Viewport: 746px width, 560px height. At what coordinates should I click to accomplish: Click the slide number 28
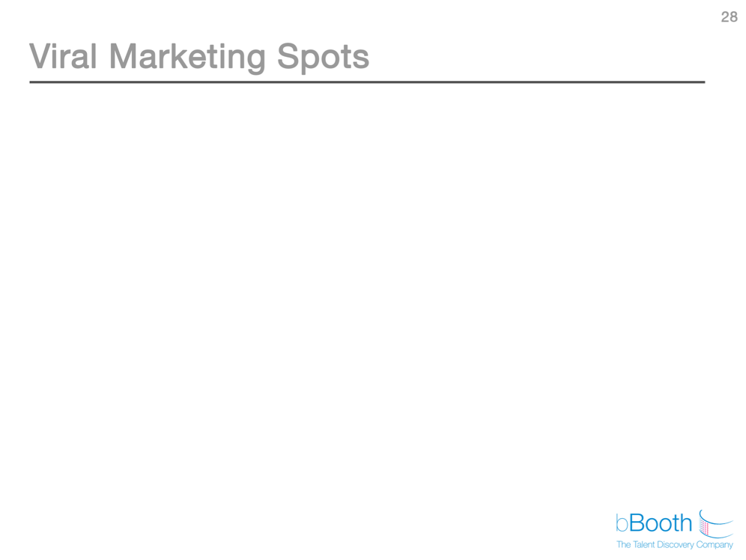click(x=729, y=17)
